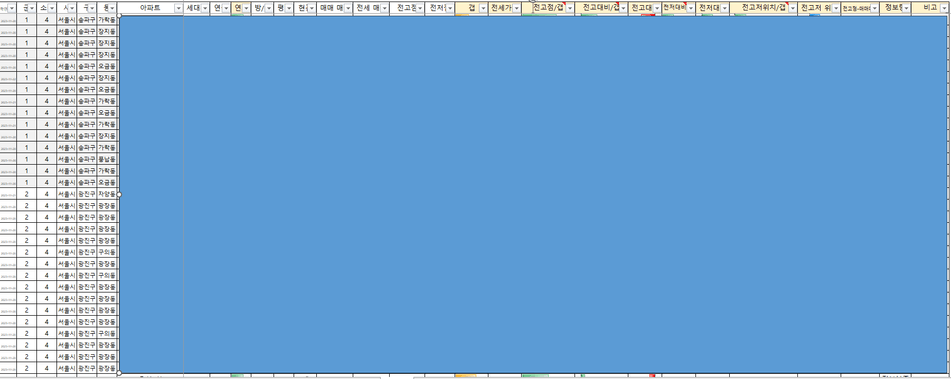Open the 전저대비 column filter dropdown
Screen dimensions: 951x379
click(x=690, y=8)
